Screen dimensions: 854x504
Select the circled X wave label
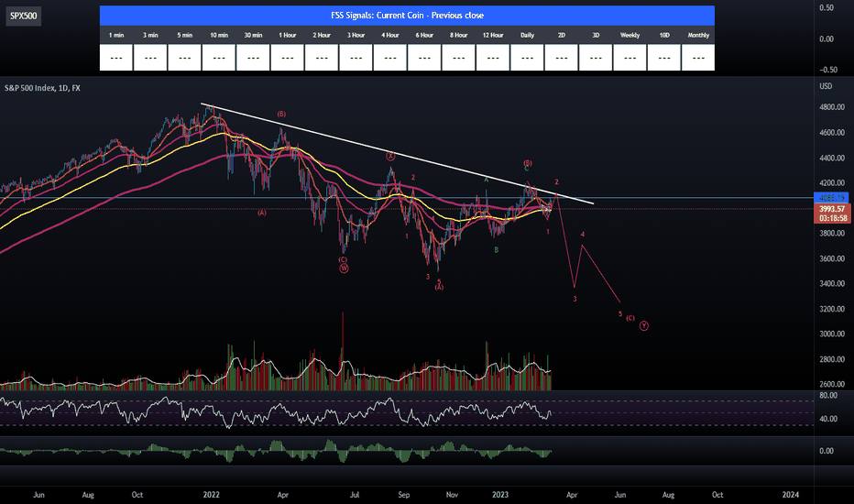click(x=390, y=157)
